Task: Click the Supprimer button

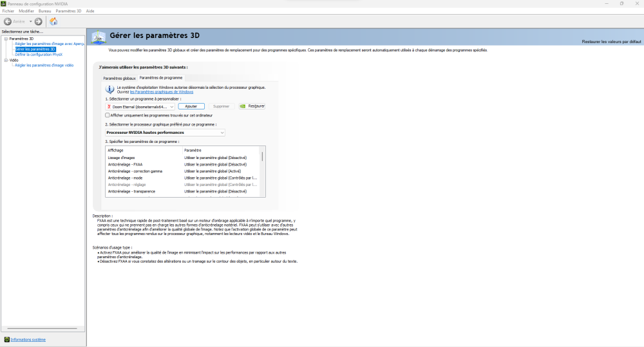Action: pos(221,106)
